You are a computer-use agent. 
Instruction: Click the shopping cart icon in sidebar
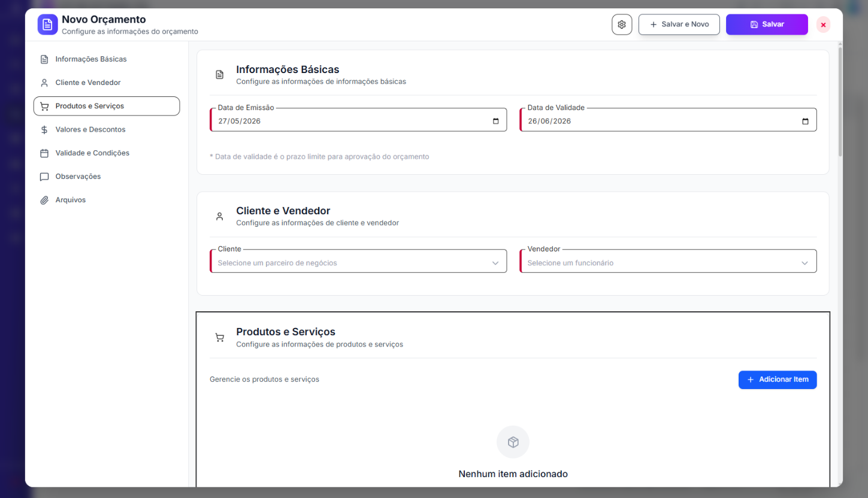pos(44,107)
